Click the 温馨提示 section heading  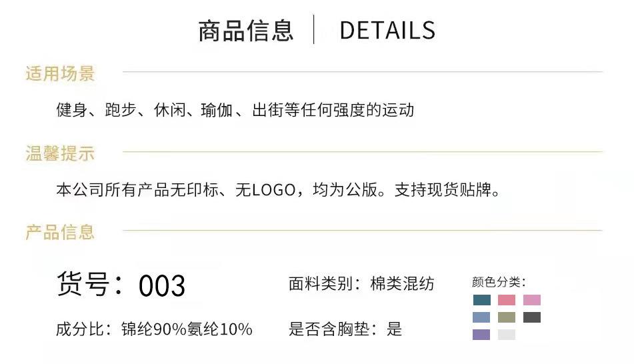tap(60, 154)
